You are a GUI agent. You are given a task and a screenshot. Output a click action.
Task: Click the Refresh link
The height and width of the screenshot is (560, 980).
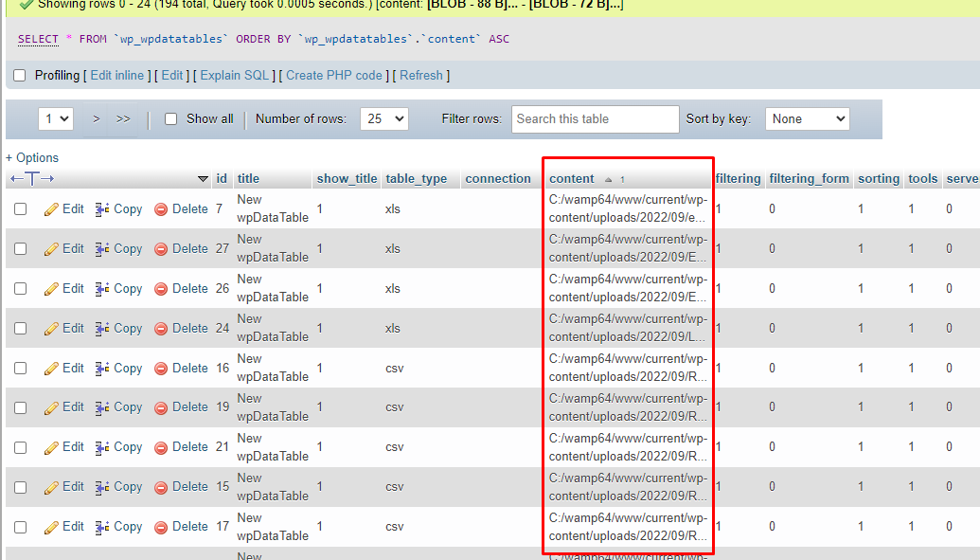(420, 75)
